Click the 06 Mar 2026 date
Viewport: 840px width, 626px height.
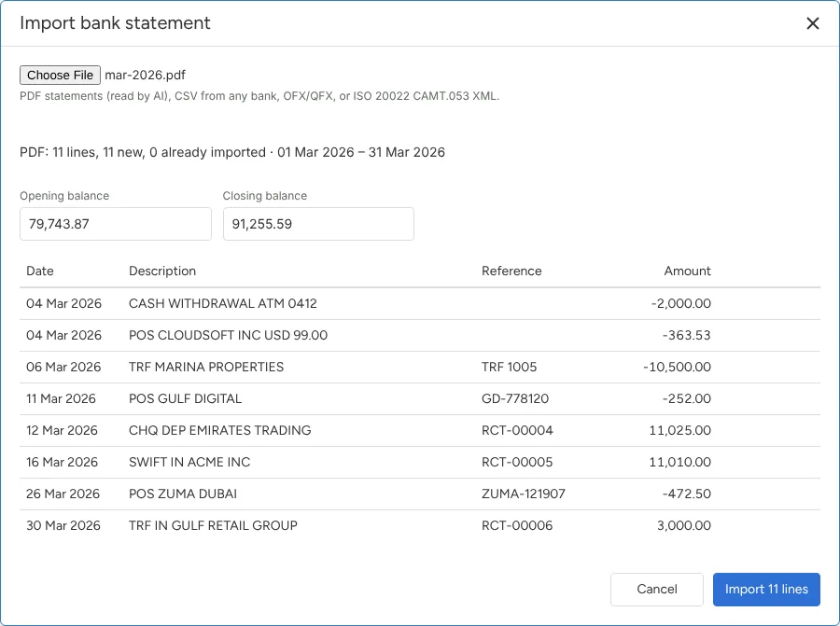pos(63,367)
